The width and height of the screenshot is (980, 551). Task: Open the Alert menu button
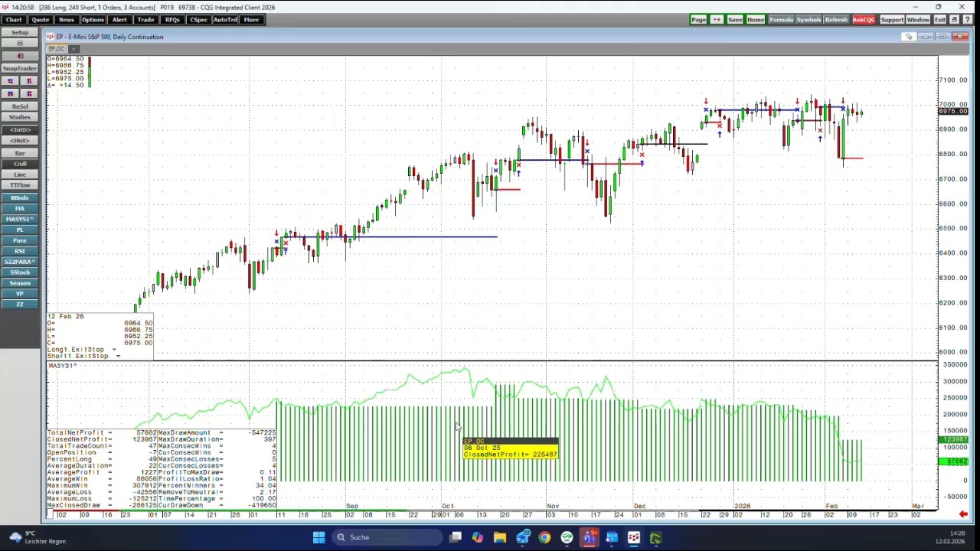click(119, 19)
